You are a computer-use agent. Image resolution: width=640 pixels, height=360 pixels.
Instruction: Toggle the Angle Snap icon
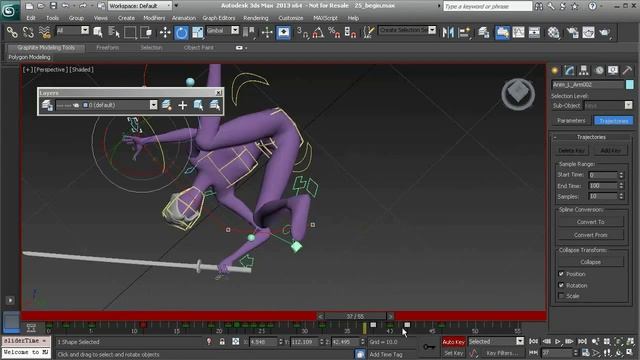click(318, 32)
